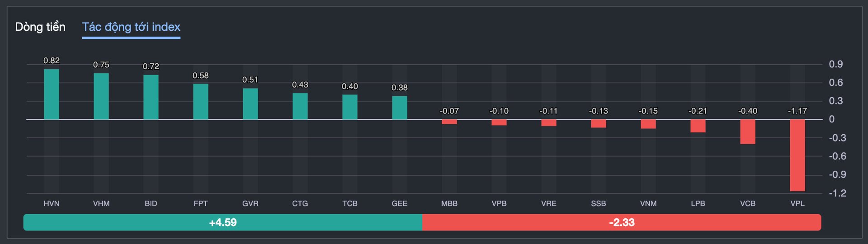
Task: Click the TCB green bar
Action: [x=350, y=107]
